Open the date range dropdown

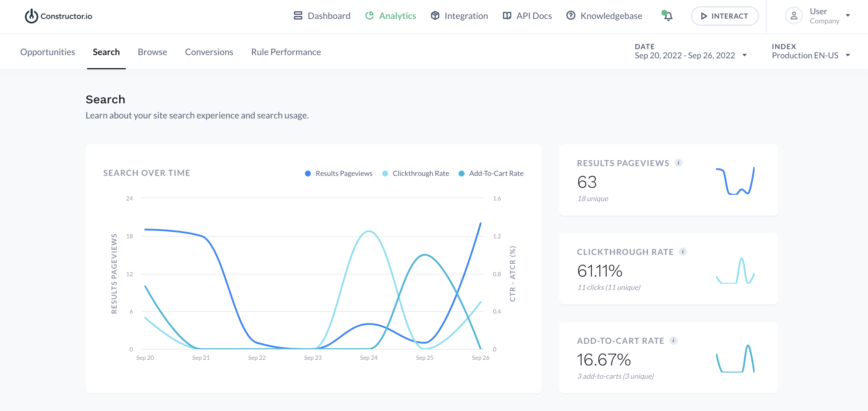690,51
